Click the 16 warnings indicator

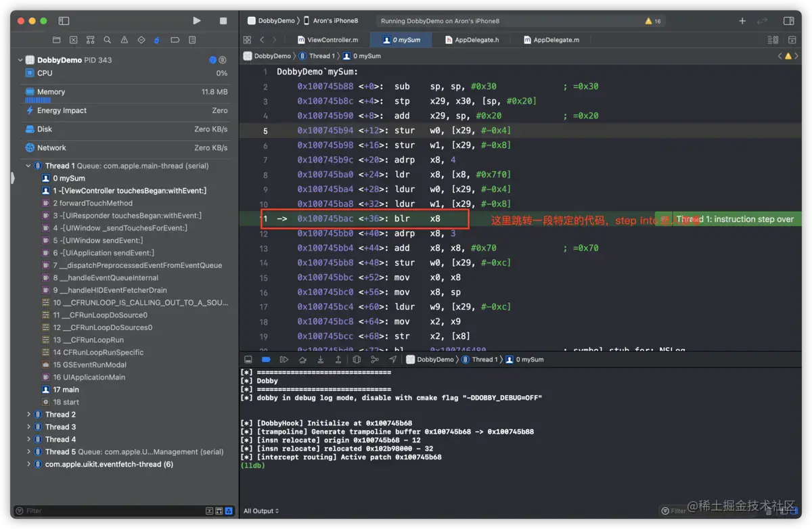653,21
